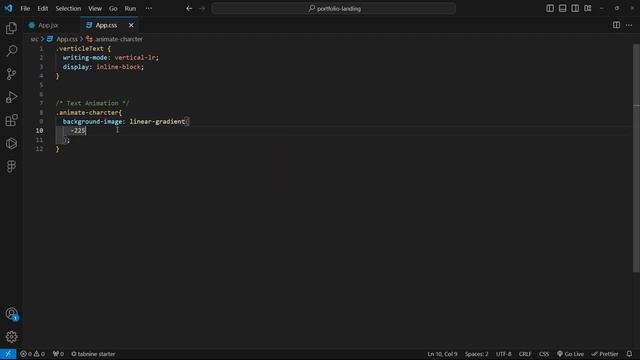Show errors and warnings count

pos(32,354)
